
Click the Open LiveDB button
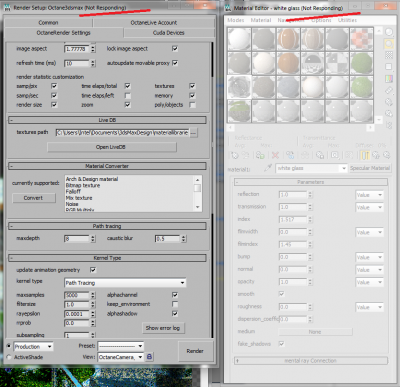pos(112,147)
